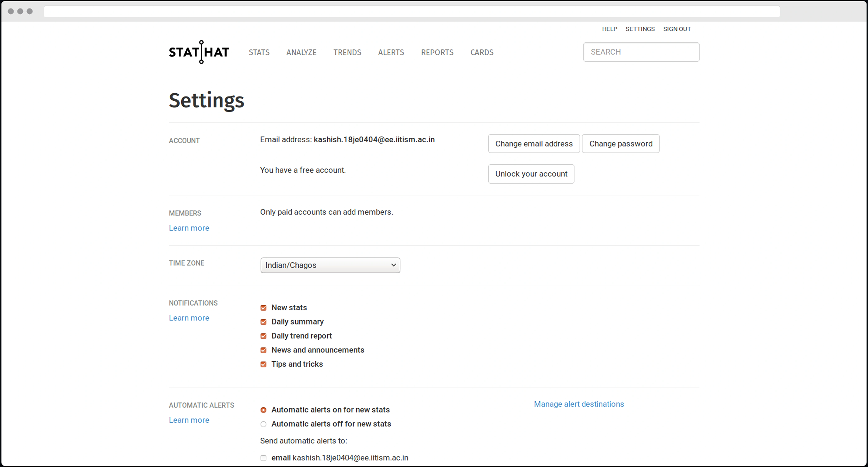Toggle Tips and tricks checkbox
Viewport: 868px width, 467px height.
pyautogui.click(x=263, y=365)
